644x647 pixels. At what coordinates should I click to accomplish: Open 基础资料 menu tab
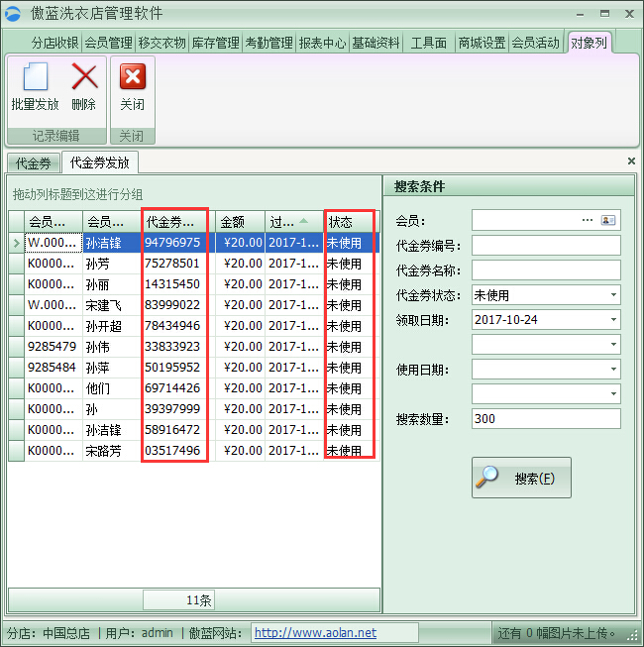(x=376, y=43)
